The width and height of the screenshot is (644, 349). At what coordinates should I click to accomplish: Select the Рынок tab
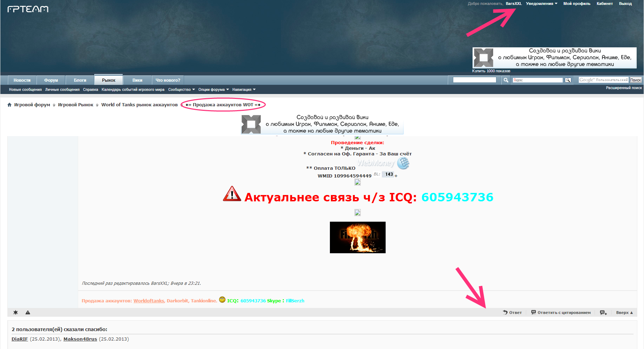(x=109, y=80)
